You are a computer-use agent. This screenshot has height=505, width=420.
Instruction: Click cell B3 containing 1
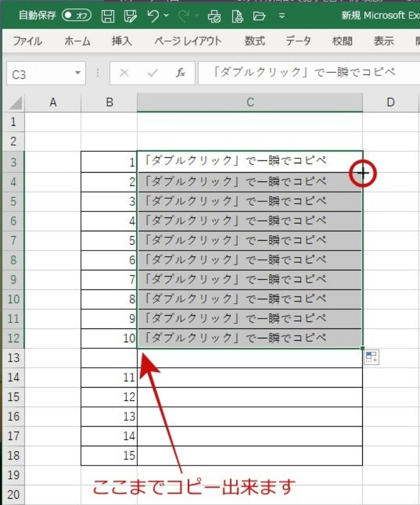coord(109,162)
